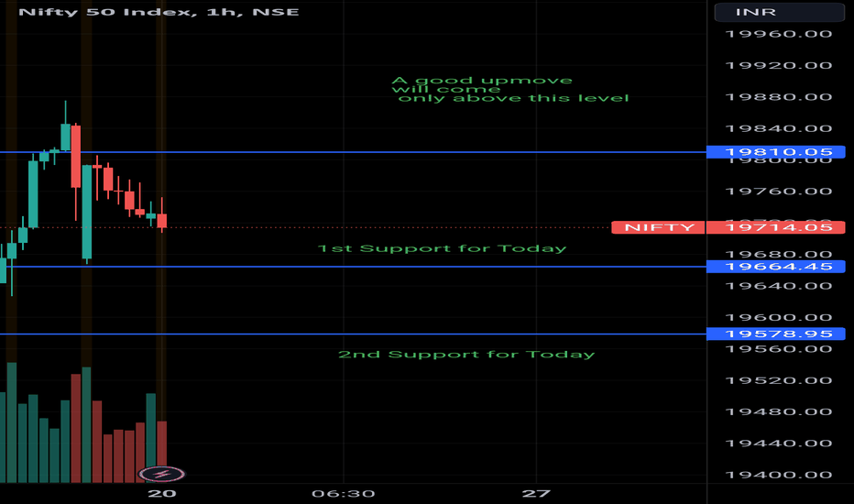Select the '2nd Support for Today' text note

coord(466,355)
